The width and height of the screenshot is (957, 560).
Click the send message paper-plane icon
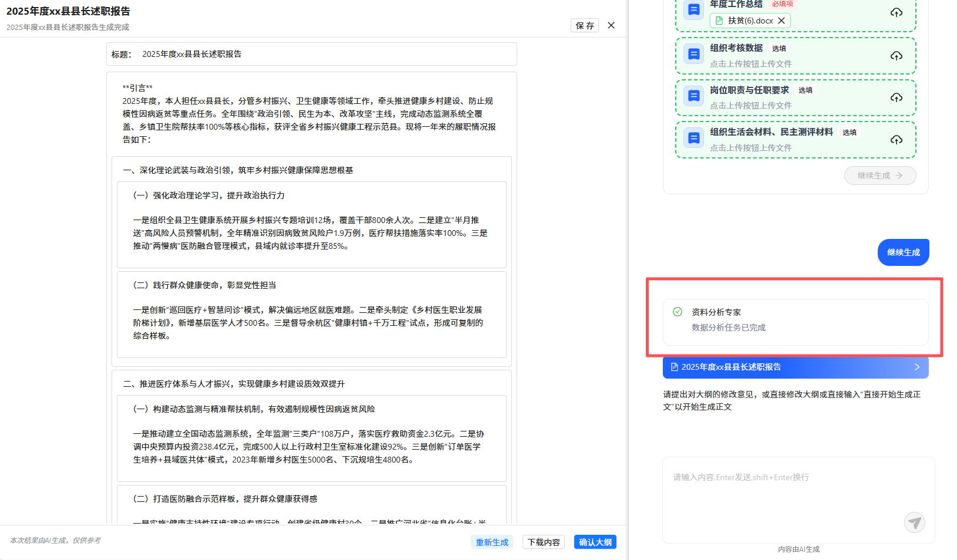914,522
